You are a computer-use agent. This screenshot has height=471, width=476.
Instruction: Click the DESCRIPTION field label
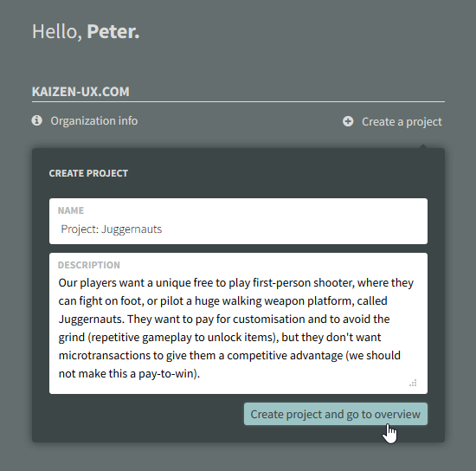pyautogui.click(x=89, y=265)
